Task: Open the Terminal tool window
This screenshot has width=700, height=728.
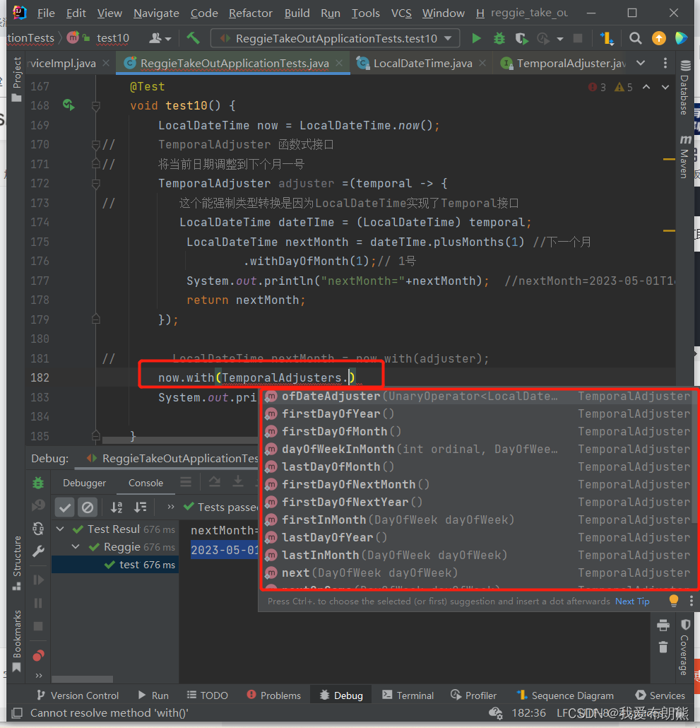Action: [408, 695]
